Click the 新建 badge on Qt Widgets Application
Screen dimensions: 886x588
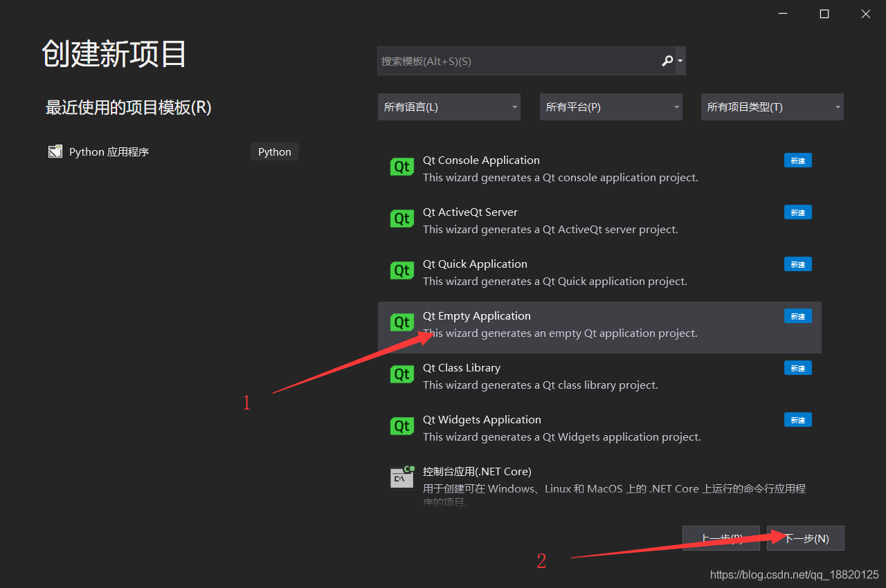[798, 420]
